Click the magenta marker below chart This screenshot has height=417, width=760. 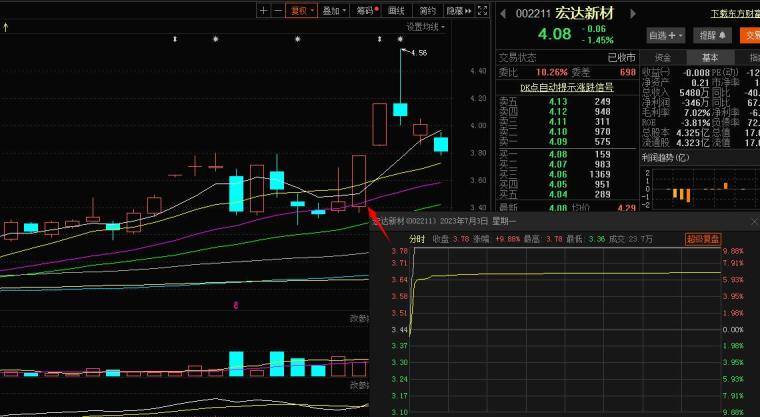(x=236, y=305)
